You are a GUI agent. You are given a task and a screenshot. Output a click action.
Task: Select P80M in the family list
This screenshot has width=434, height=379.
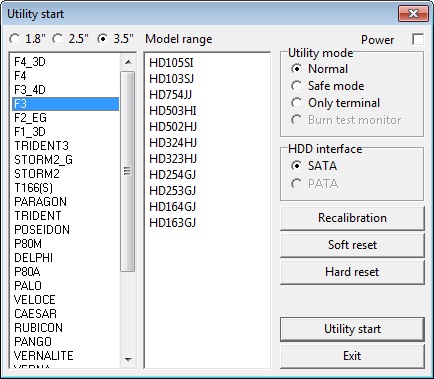pyautogui.click(x=66, y=244)
